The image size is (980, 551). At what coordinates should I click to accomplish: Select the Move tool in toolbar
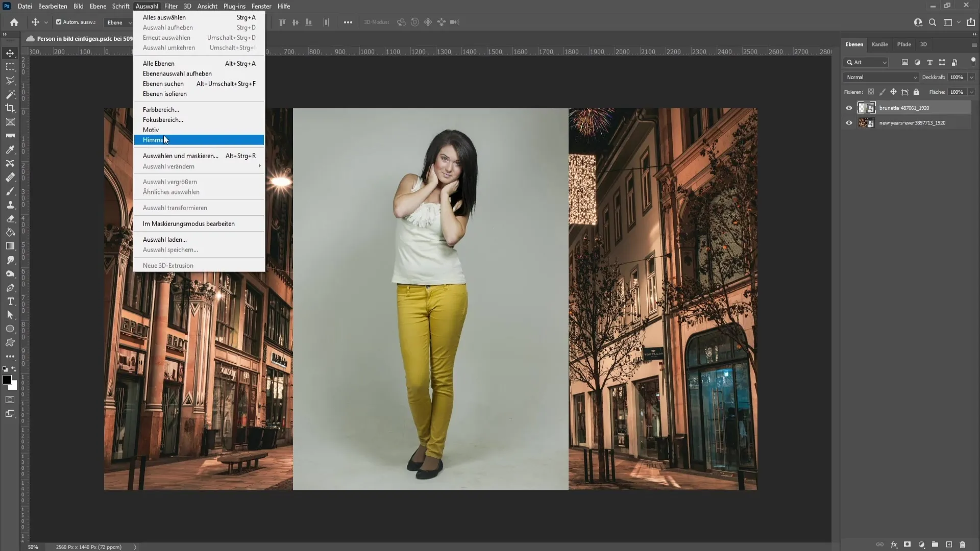pyautogui.click(x=10, y=53)
